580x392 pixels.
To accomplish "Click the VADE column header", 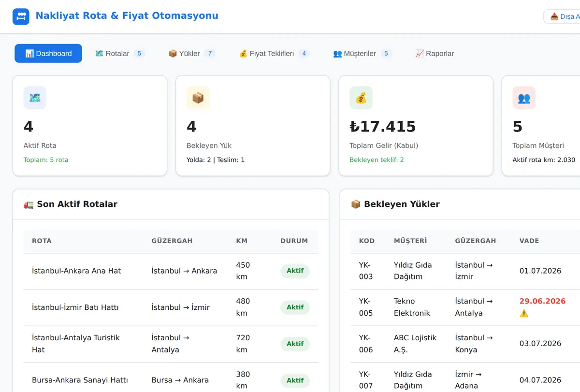I will click(529, 241).
